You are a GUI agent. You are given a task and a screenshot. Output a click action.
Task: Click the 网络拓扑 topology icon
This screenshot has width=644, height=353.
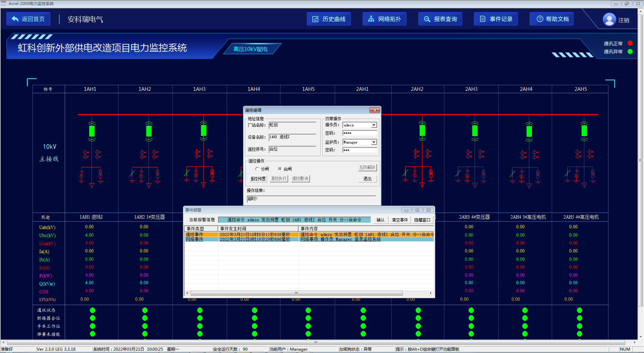pyautogui.click(x=371, y=19)
